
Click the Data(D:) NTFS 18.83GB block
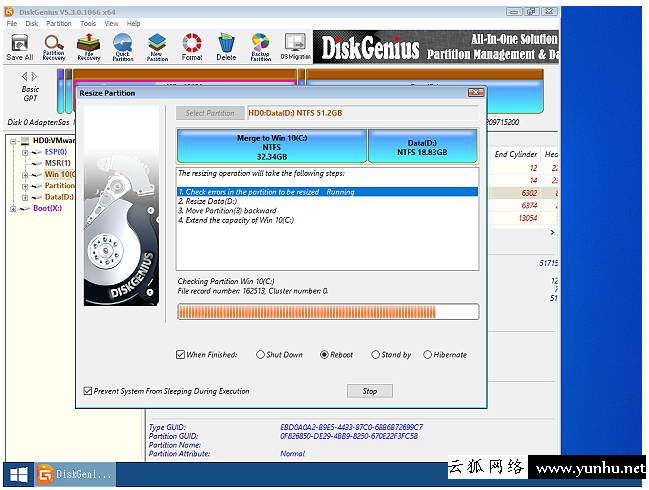pyautogui.click(x=423, y=146)
